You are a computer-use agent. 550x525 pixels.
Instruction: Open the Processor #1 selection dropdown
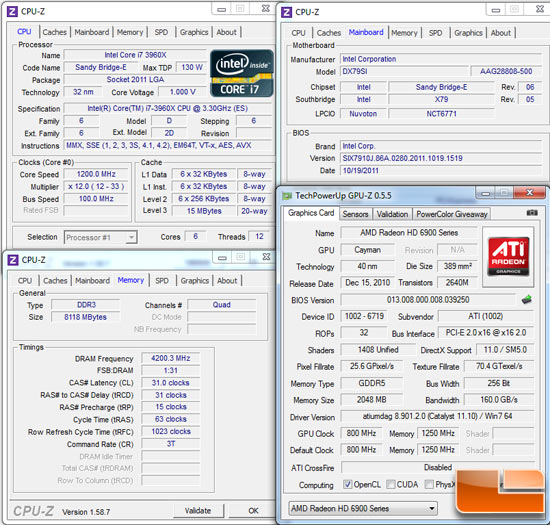(101, 237)
